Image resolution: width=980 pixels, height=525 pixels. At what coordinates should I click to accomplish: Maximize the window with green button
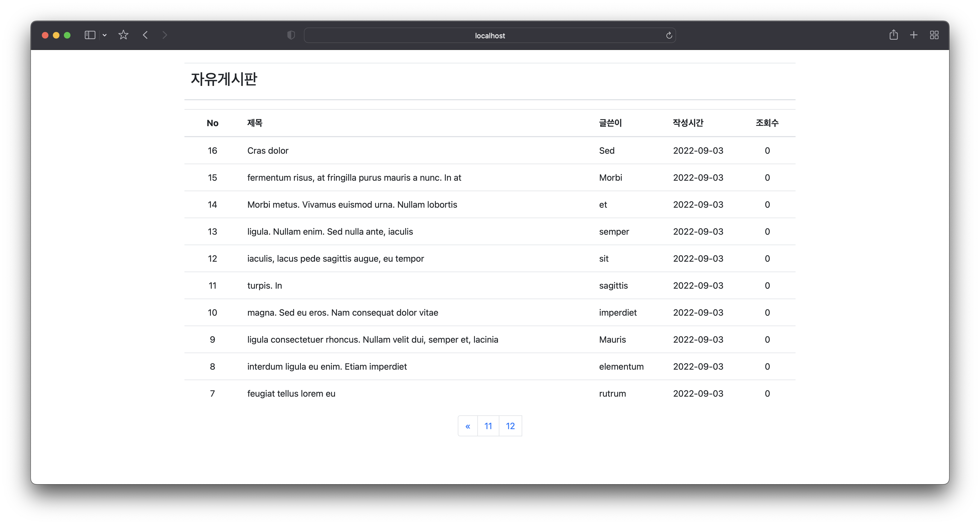click(x=67, y=36)
